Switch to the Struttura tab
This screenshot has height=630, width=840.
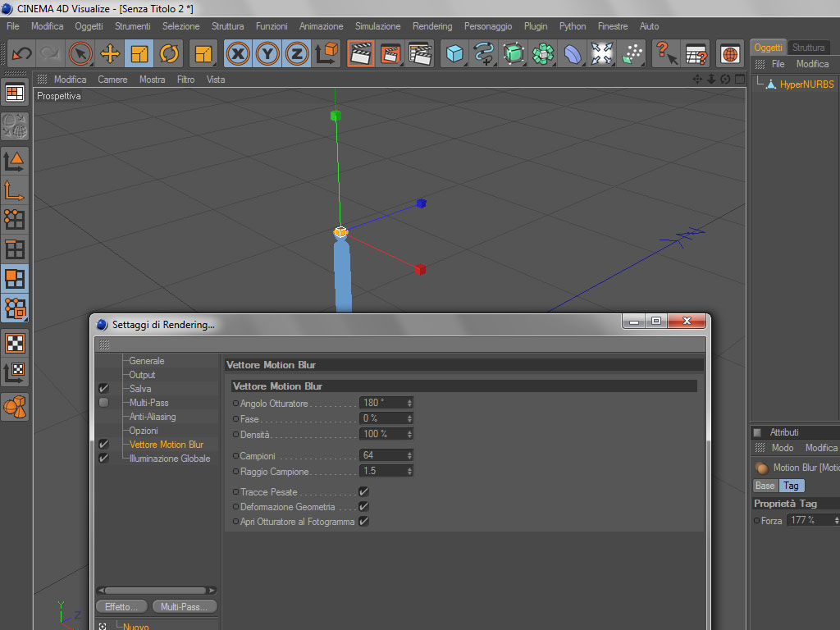pos(808,47)
